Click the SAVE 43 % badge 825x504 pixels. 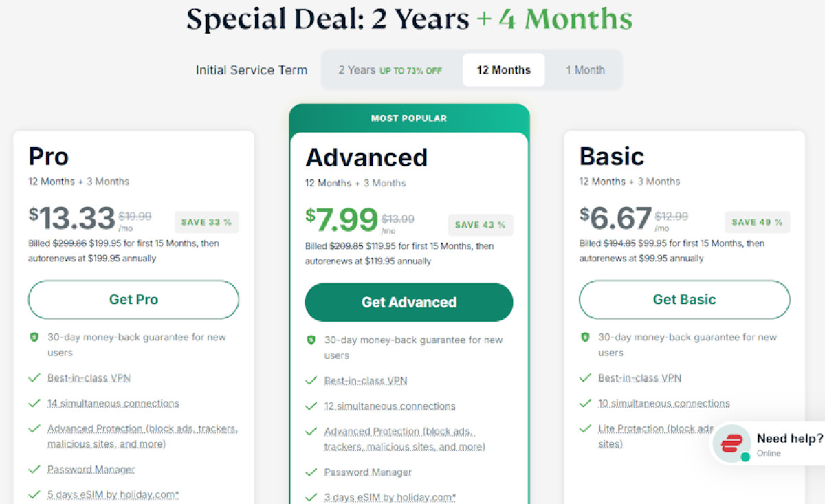click(480, 225)
